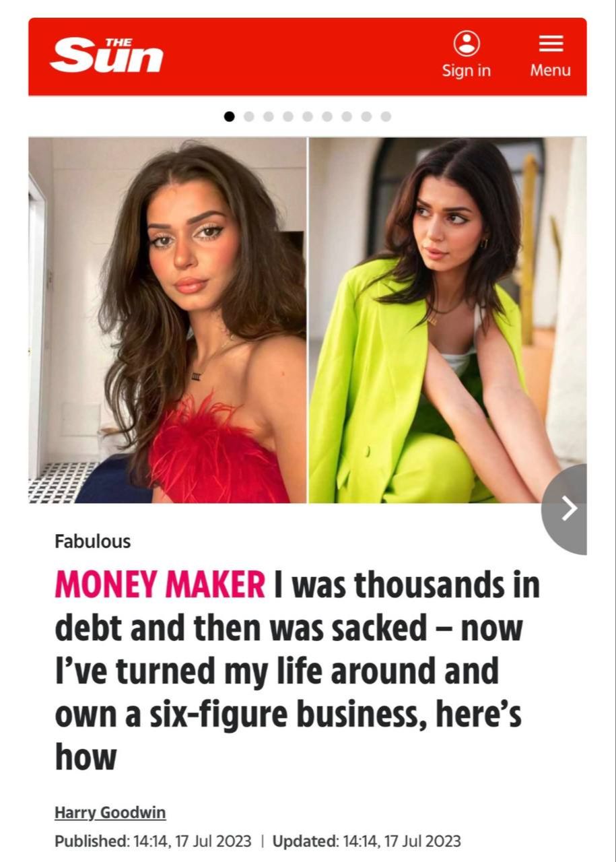This screenshot has width=616, height=862.
Task: View right photo of woman in green suit
Action: point(448,320)
